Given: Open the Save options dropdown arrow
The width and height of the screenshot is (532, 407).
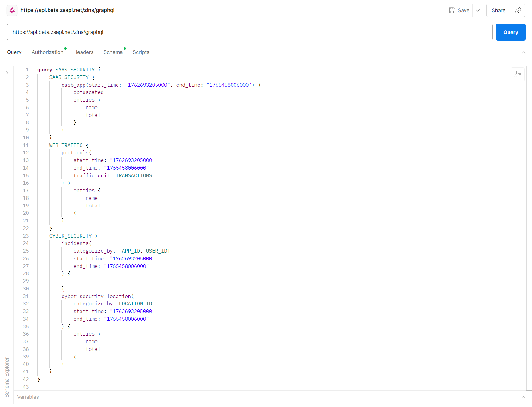Looking at the screenshot, I should coord(478,10).
